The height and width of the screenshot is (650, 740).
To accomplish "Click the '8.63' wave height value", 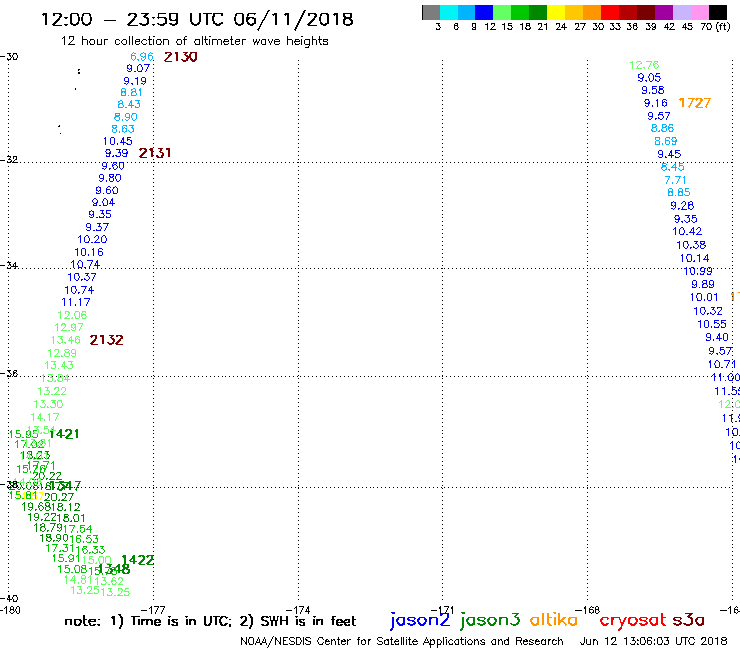I will tap(123, 129).
